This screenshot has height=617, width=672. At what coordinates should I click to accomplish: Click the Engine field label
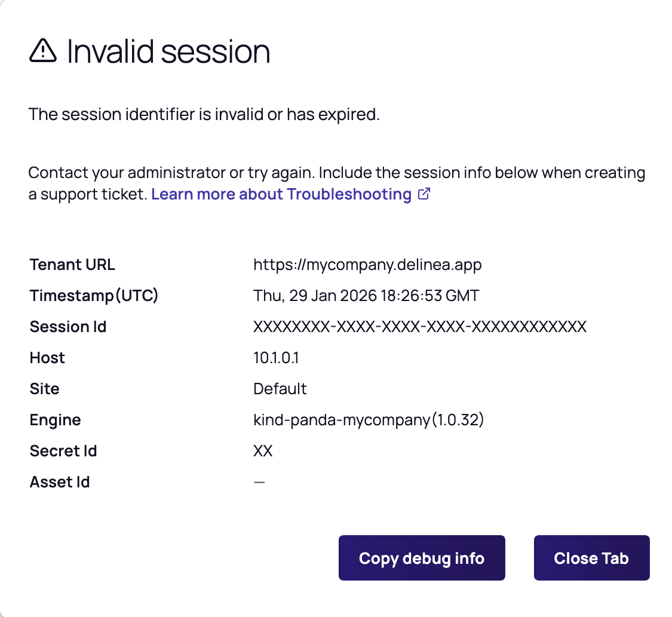point(55,420)
